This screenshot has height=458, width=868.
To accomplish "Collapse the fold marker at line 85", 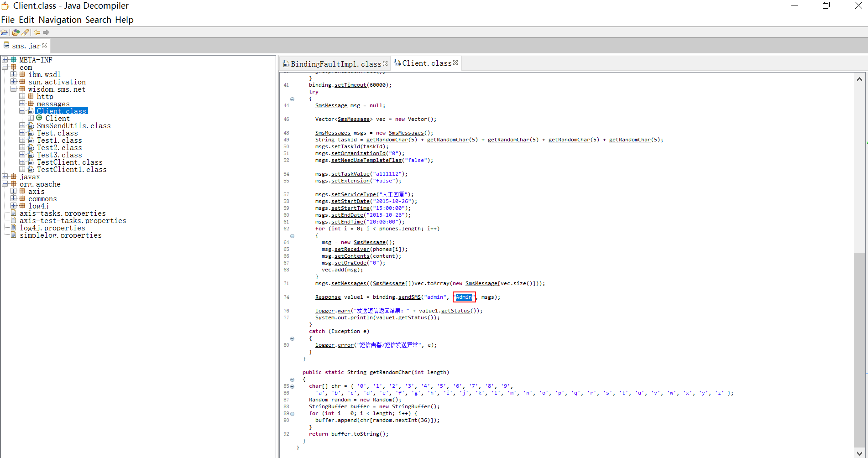I will pyautogui.click(x=292, y=386).
